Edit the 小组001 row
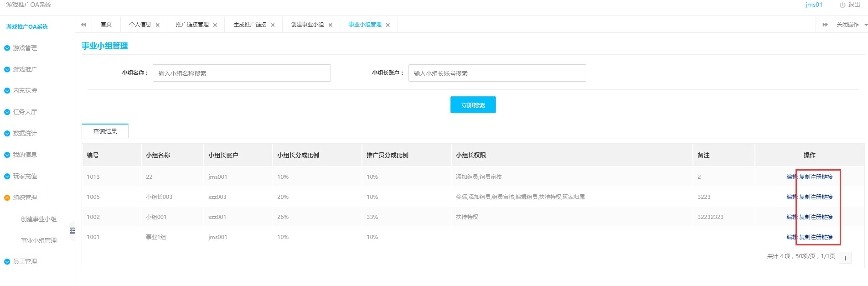The height and width of the screenshot is (286, 868). [x=791, y=217]
